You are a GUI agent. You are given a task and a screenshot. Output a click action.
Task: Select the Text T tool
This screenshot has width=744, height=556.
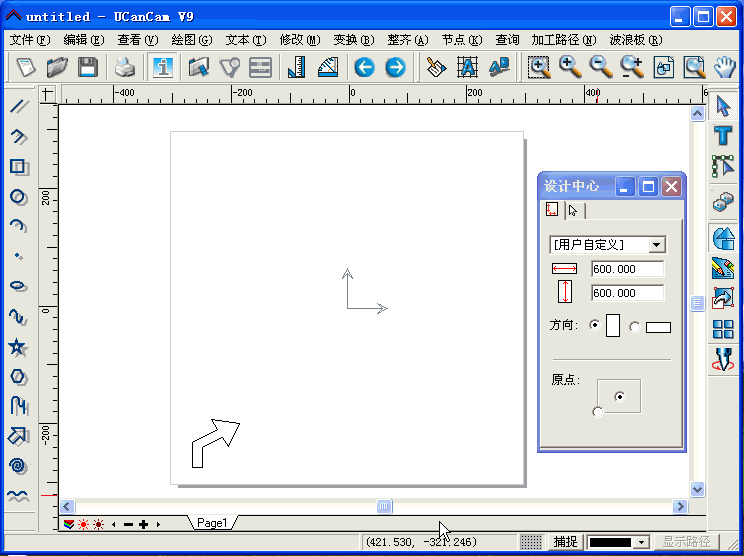(x=723, y=136)
